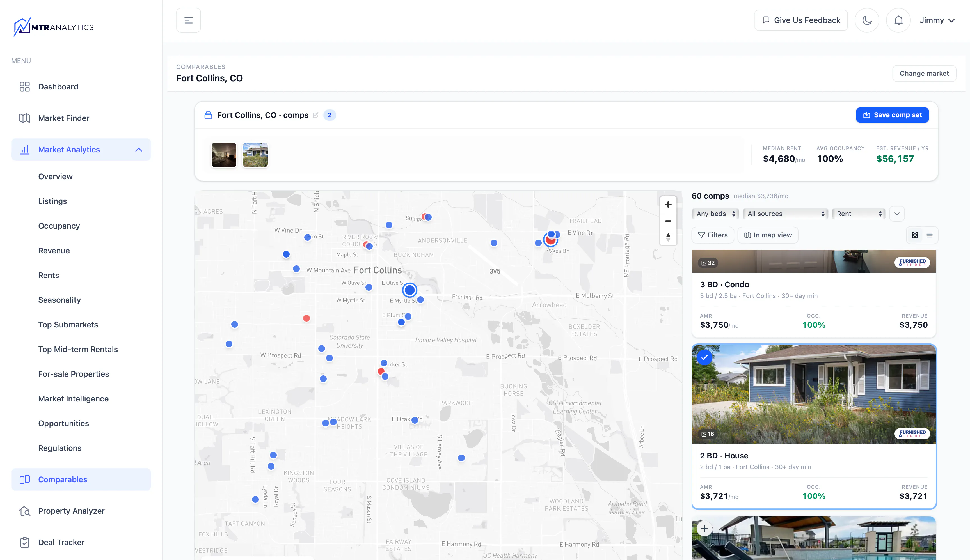Open the Listings submenu item
The height and width of the screenshot is (560, 970).
pos(52,201)
